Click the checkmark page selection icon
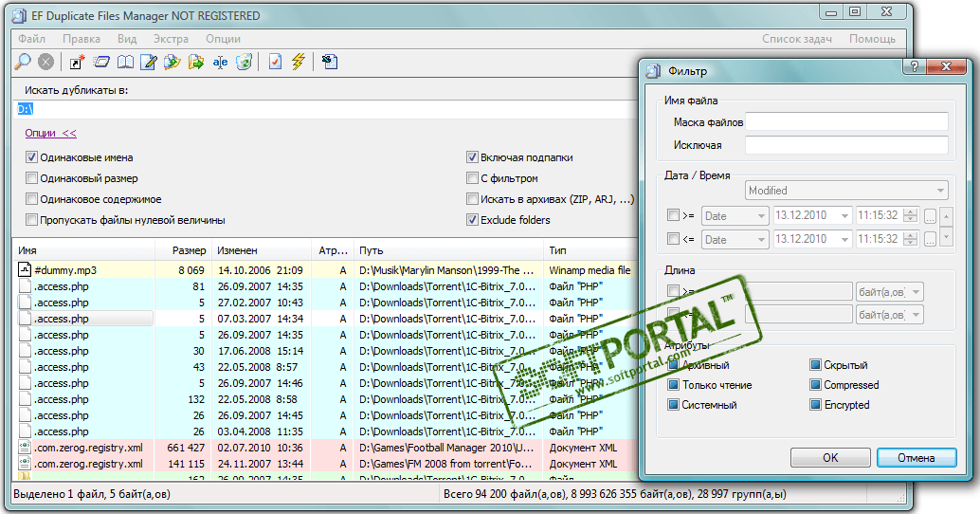The height and width of the screenshot is (514, 980). click(275, 62)
